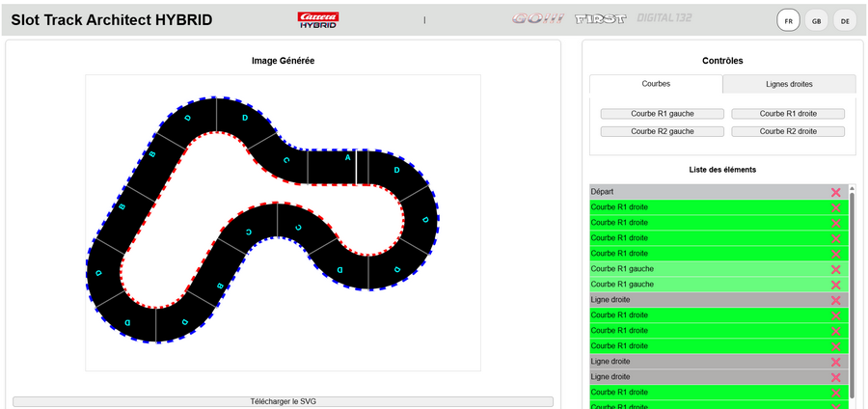Switch language to FR
Image resolution: width=868 pixels, height=409 pixels.
tap(788, 20)
